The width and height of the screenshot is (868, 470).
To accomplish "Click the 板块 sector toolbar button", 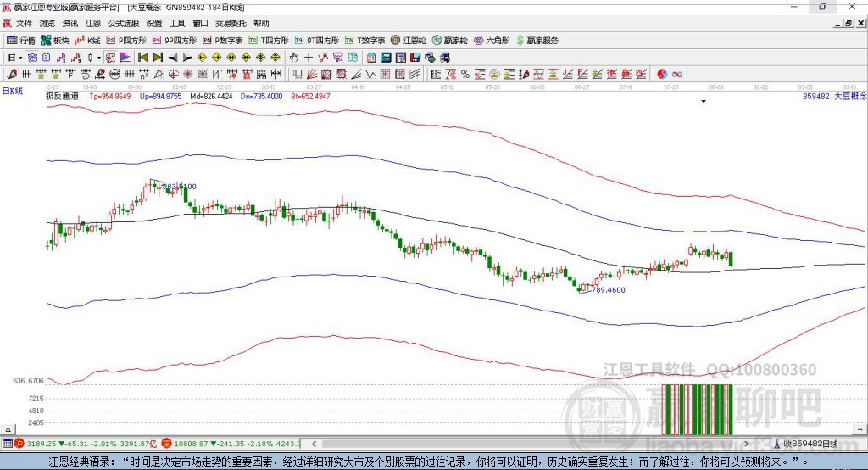I will coord(55,41).
